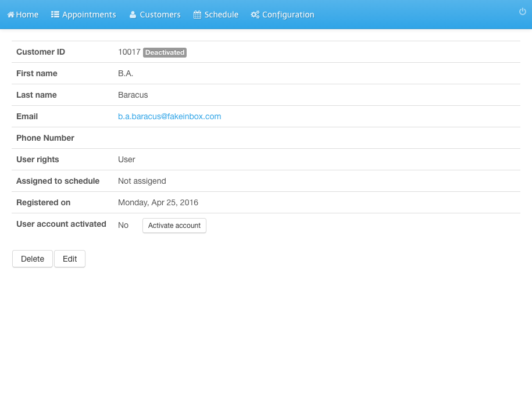Click the User account activated label
Screen dimensions: 532x407
point(61,224)
